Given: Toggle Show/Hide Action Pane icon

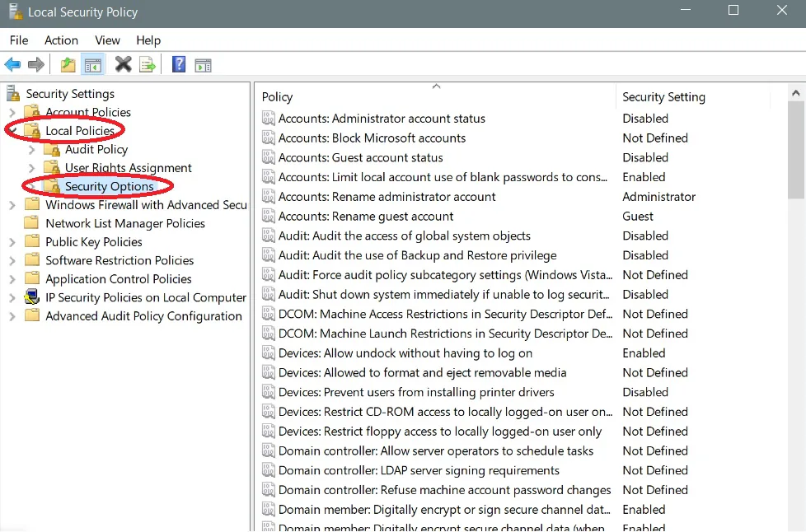Looking at the screenshot, I should 203,65.
